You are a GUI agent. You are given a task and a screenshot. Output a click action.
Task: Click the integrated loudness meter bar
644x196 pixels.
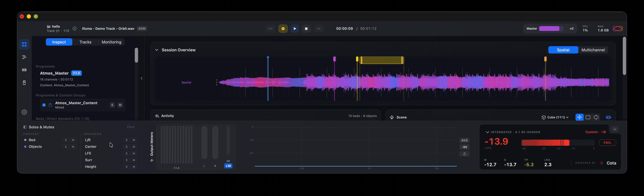[x=557, y=143]
